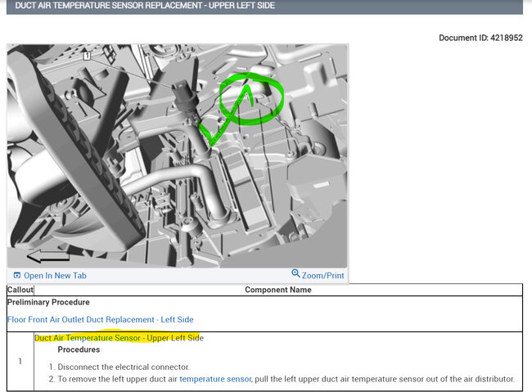Click callout label 1 inside the diagram

(87, 56)
